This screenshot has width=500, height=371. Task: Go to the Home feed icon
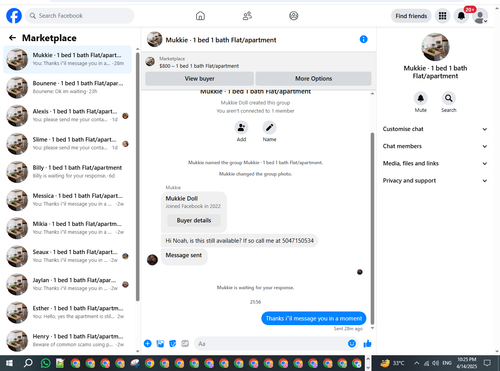pyautogui.click(x=200, y=16)
